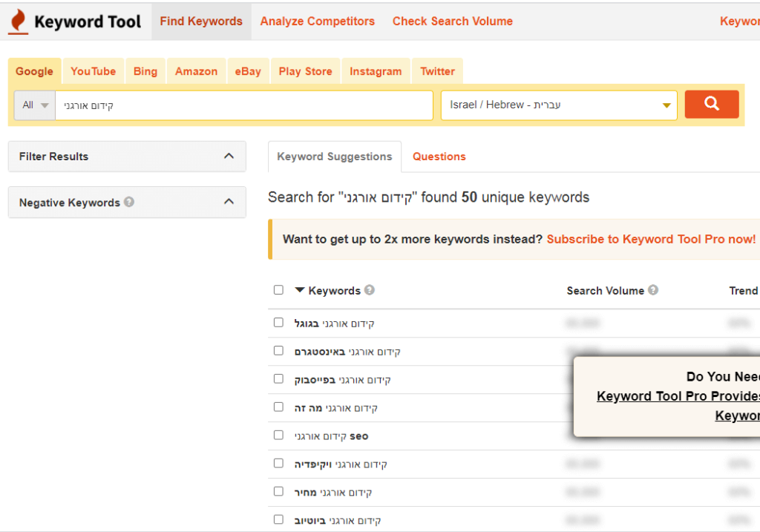
Task: Click Subscribe to Keyword Tool Pro now link
Action: (x=651, y=239)
